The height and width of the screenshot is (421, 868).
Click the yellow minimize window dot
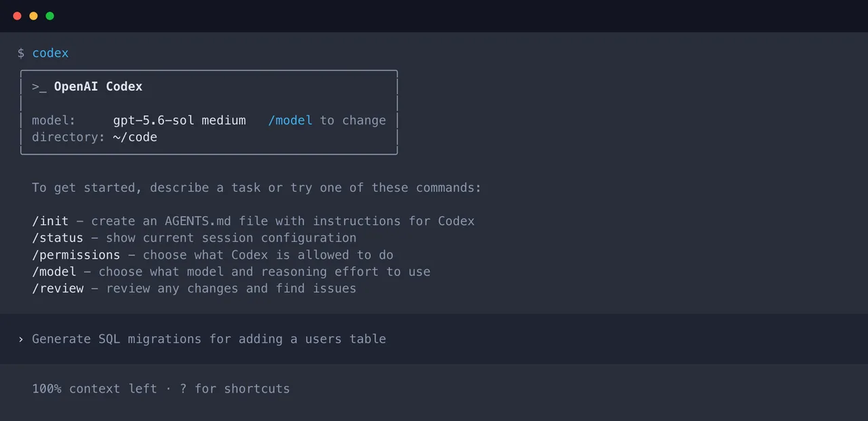(33, 16)
